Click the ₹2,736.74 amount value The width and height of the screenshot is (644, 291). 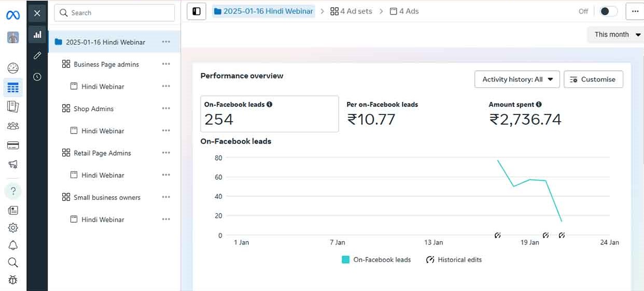coord(525,120)
